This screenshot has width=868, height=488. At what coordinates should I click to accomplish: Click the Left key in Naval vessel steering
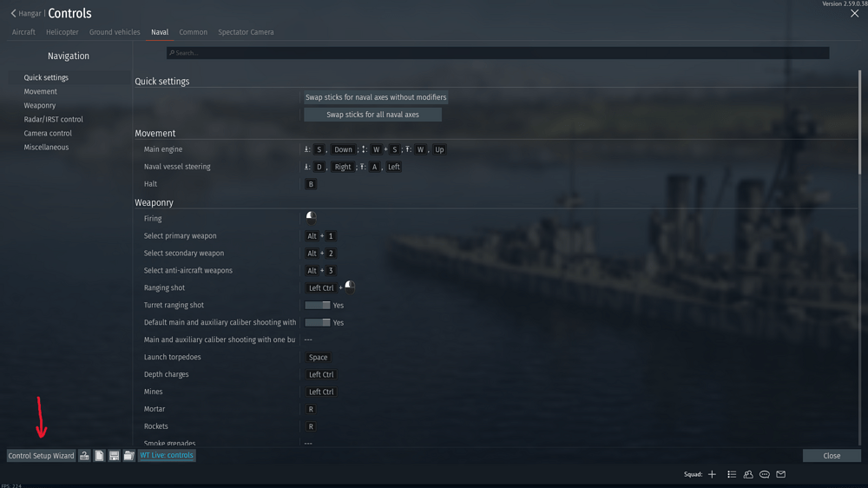[393, 167]
